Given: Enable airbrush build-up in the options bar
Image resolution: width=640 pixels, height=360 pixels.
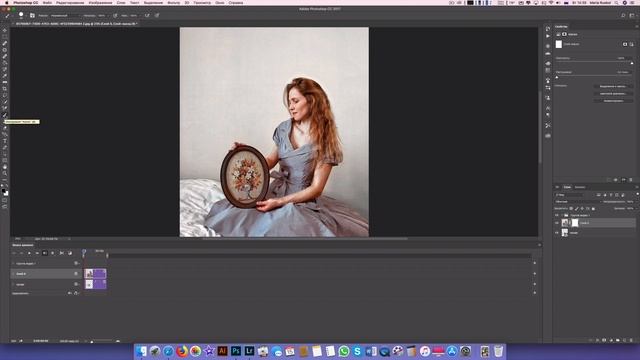Looking at the screenshot, I should coord(147,16).
